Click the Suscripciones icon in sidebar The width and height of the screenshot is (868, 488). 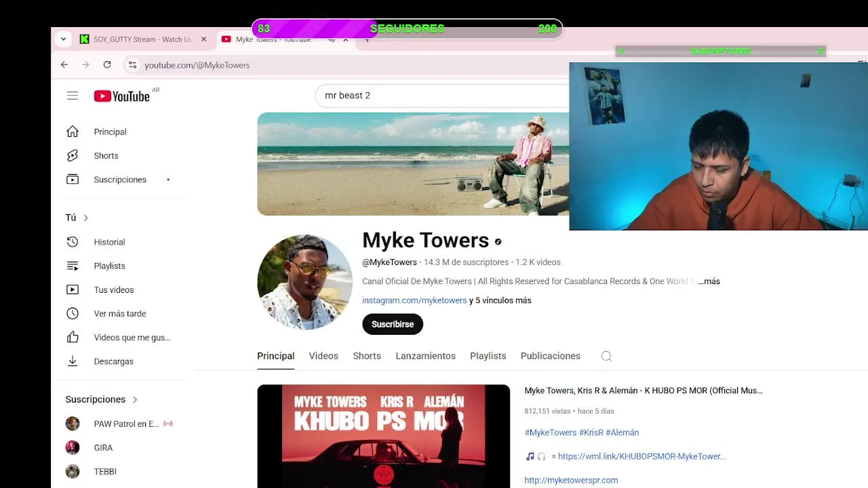(73, 179)
